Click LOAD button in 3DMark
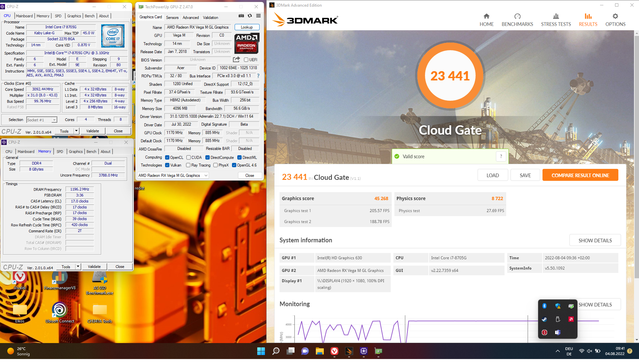 [493, 175]
